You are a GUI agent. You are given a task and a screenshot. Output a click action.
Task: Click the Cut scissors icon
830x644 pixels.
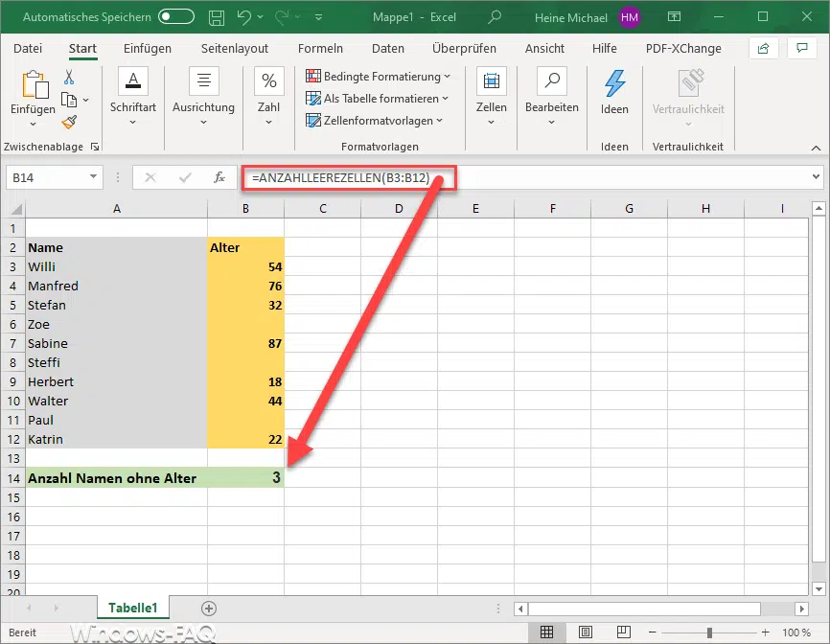click(69, 78)
